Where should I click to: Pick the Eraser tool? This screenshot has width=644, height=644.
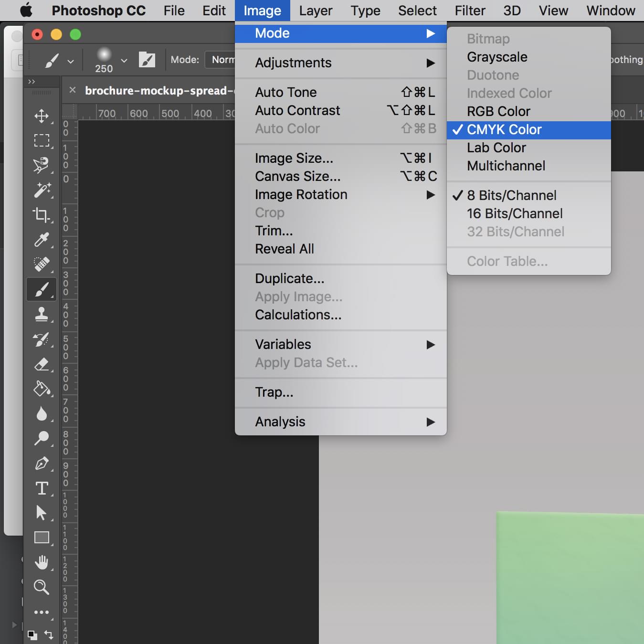point(42,364)
